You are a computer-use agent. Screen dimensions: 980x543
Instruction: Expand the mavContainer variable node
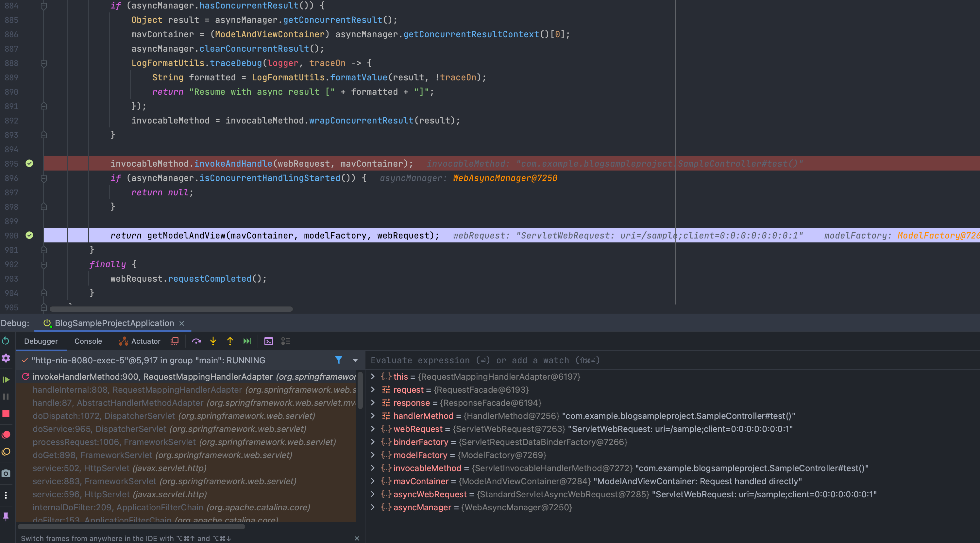(373, 481)
